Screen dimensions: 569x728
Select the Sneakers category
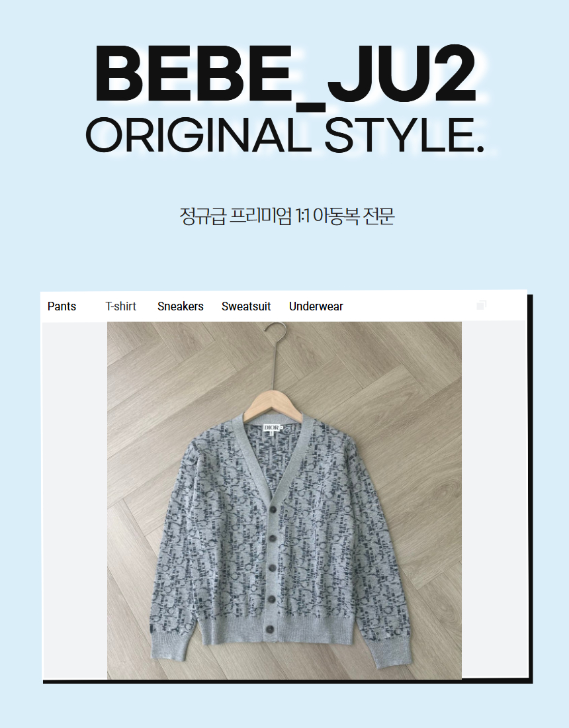tap(181, 306)
